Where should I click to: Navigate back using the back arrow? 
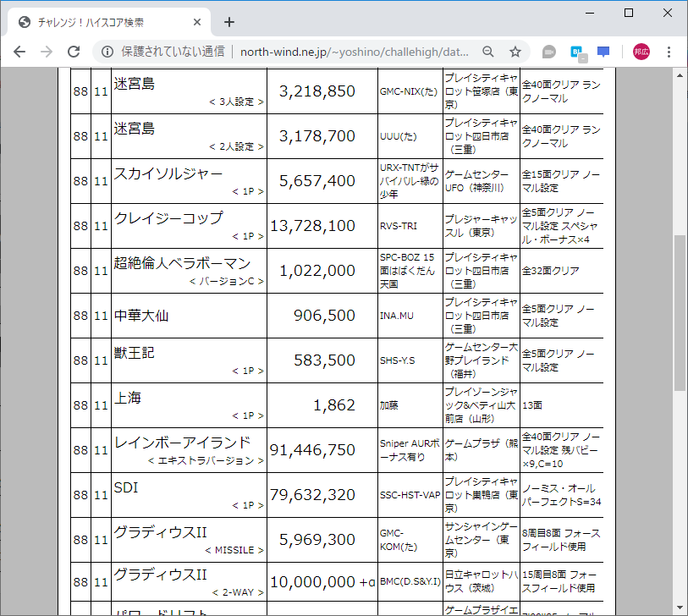[x=19, y=51]
